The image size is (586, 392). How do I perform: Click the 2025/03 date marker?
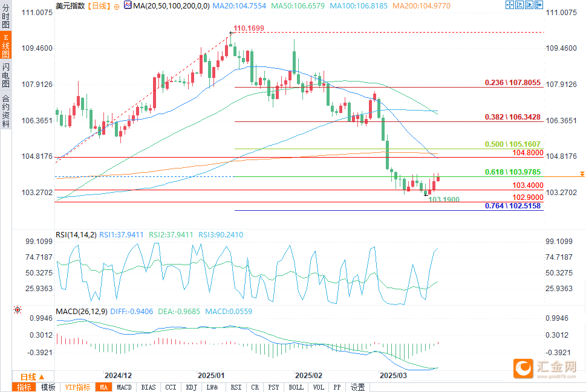[x=393, y=376]
